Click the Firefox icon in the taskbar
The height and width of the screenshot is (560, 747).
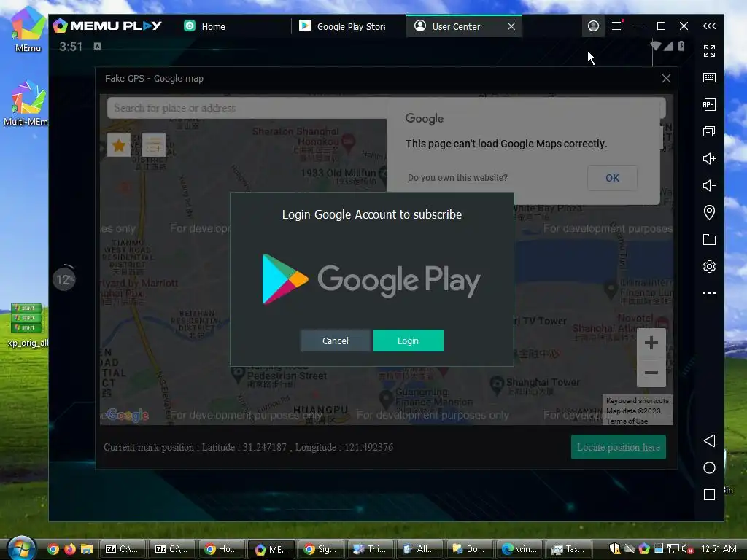point(69,549)
